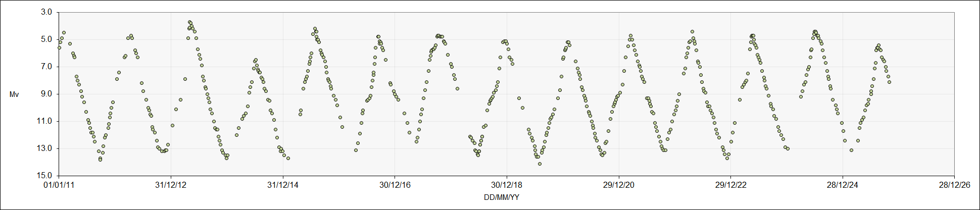Click the 7.0 magnitude axis label

[x=46, y=67]
